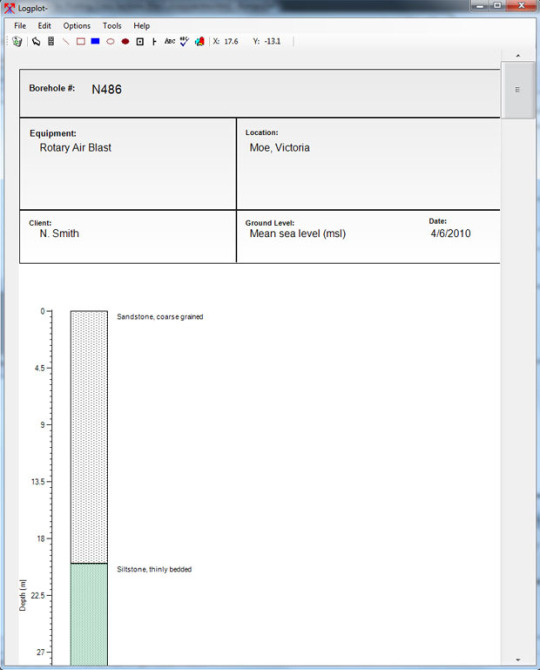Screen dimensions: 540x670
Task: Click the Logplot application icon in title bar
Action: tap(9, 8)
